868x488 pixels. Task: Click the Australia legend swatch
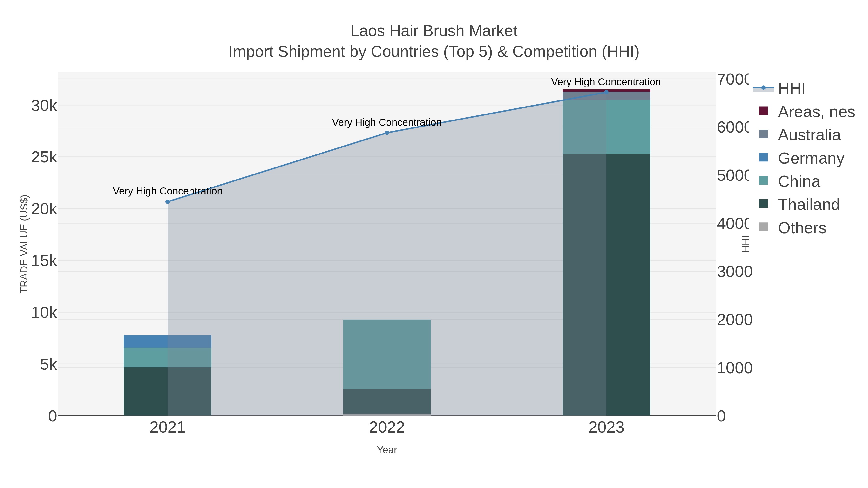pos(763,134)
